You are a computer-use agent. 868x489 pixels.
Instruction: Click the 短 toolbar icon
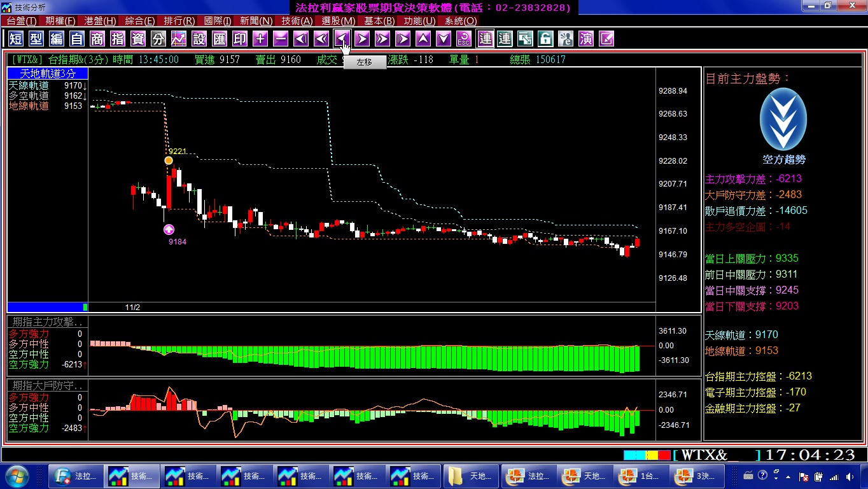pyautogui.click(x=16, y=39)
